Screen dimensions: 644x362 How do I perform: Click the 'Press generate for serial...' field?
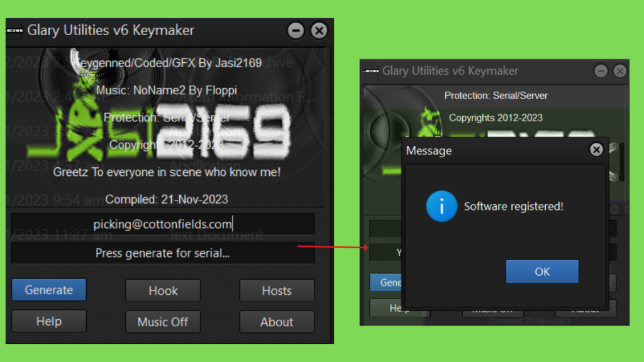[x=163, y=253]
